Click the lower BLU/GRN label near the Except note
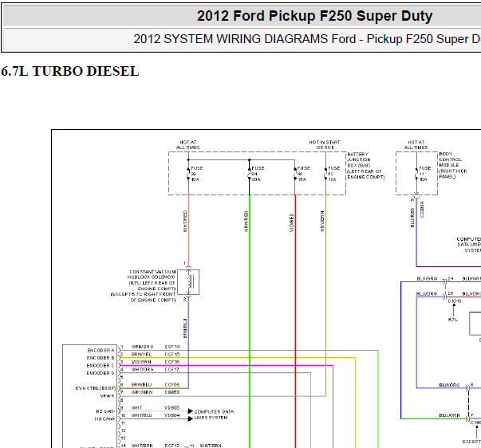Screen dimensions: 481x448 click(449, 415)
